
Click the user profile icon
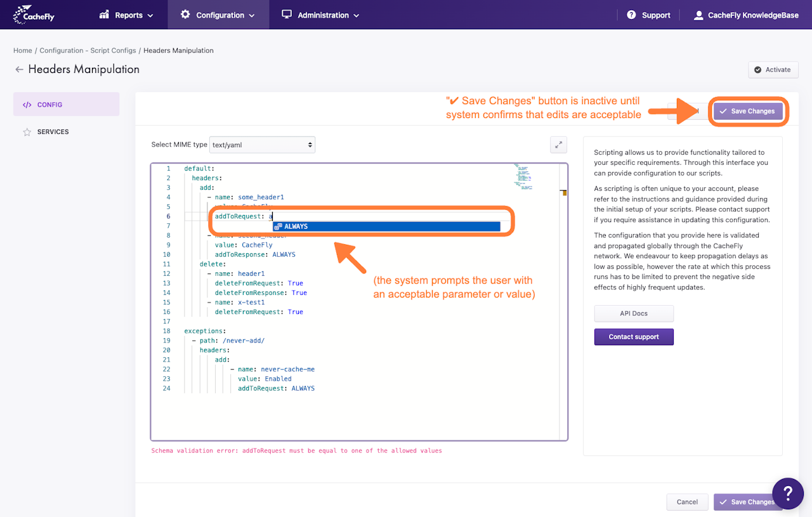(698, 15)
